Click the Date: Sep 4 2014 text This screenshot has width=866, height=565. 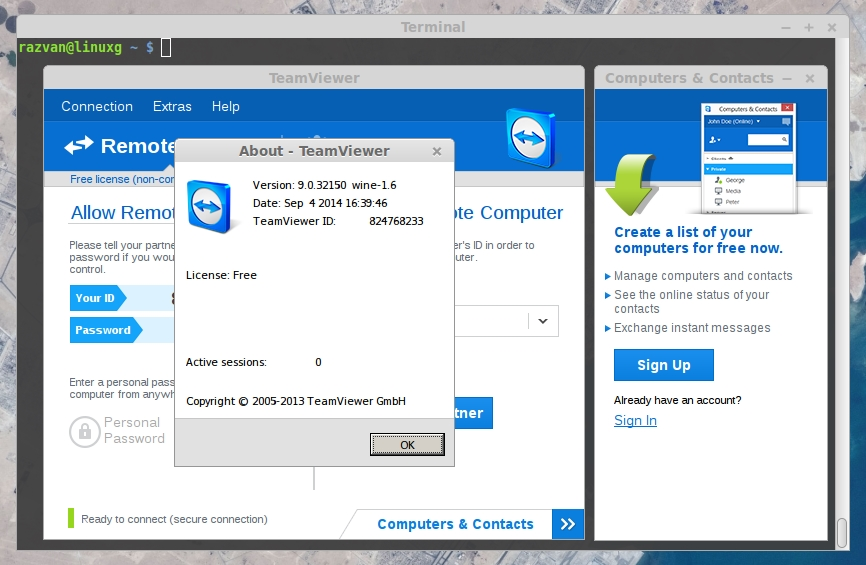320,203
